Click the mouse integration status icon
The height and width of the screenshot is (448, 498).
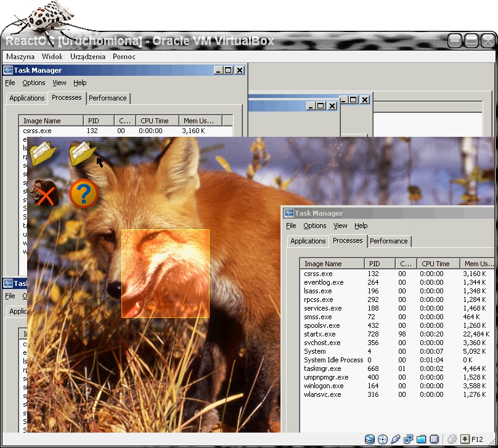coord(452,439)
